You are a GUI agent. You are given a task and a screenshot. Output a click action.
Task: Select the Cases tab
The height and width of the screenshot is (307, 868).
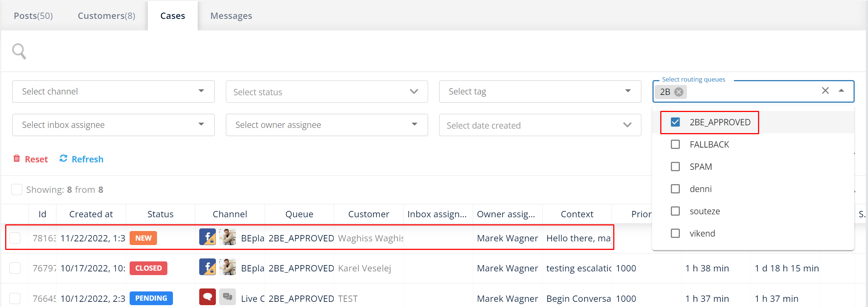pyautogui.click(x=173, y=16)
